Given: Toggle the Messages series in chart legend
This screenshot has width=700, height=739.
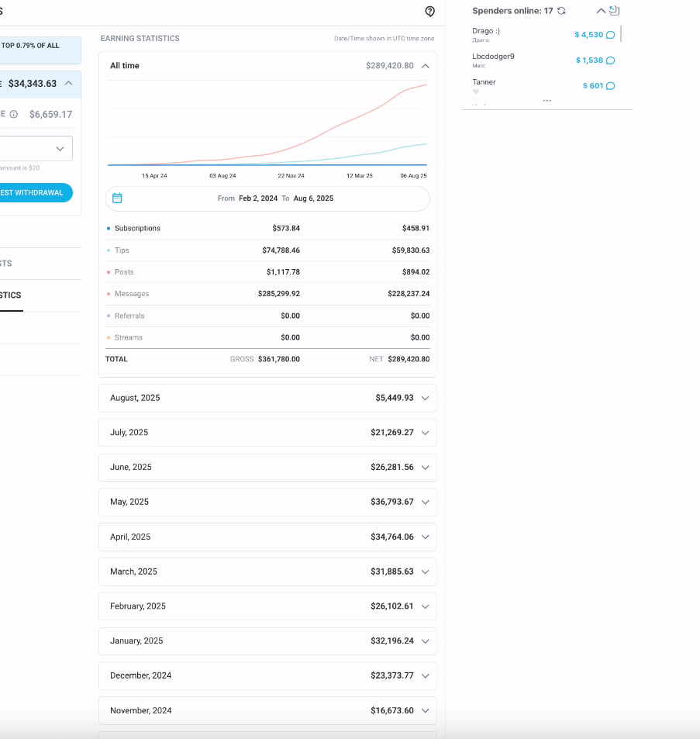Looking at the screenshot, I should [131, 294].
